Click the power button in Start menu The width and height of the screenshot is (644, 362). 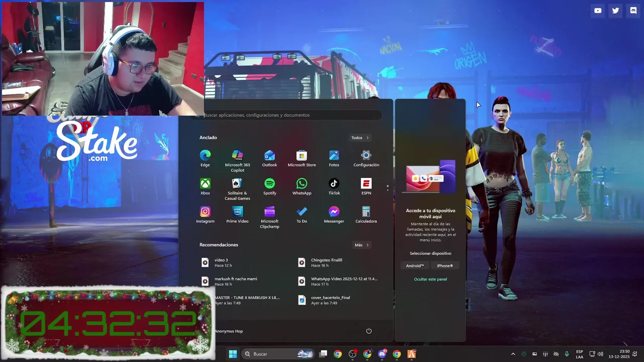click(x=369, y=331)
